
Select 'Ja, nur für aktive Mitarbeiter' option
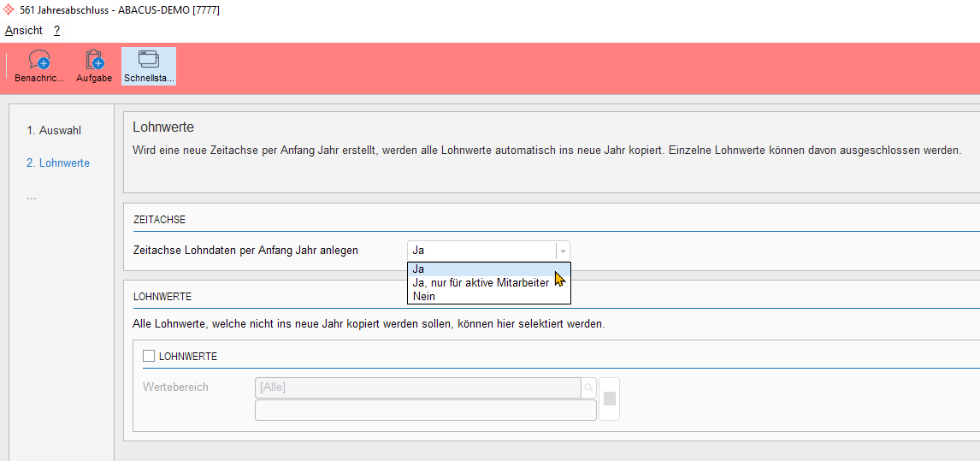481,282
